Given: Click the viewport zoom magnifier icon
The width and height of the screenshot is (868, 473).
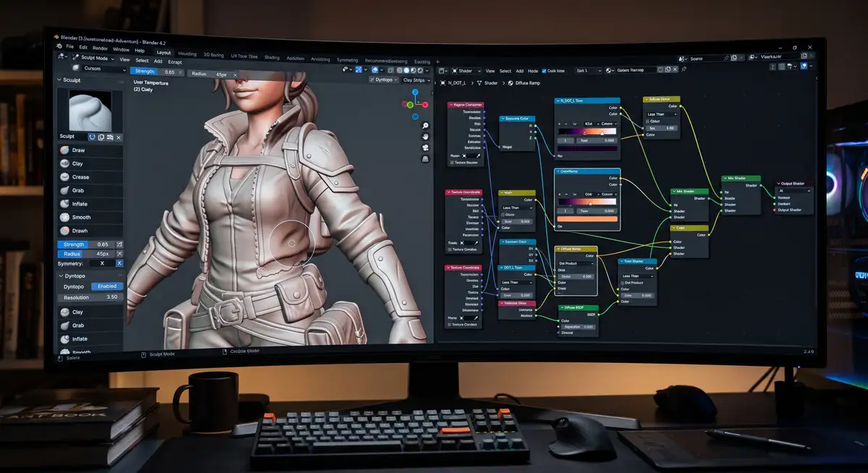Looking at the screenshot, I should pyautogui.click(x=426, y=124).
